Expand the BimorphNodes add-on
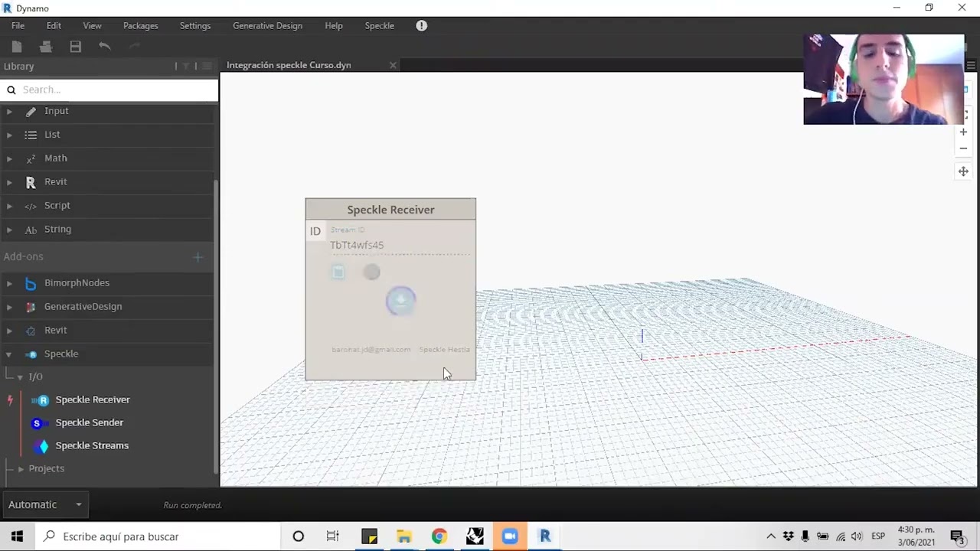 coord(9,284)
